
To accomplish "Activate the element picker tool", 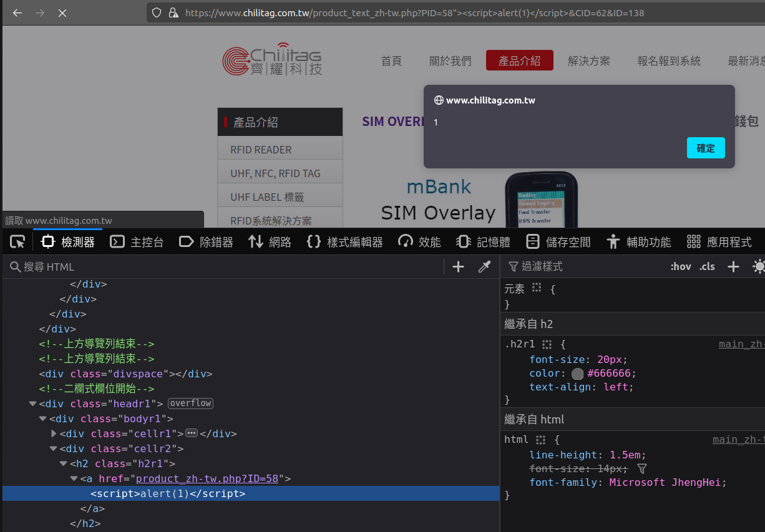I will [17, 242].
